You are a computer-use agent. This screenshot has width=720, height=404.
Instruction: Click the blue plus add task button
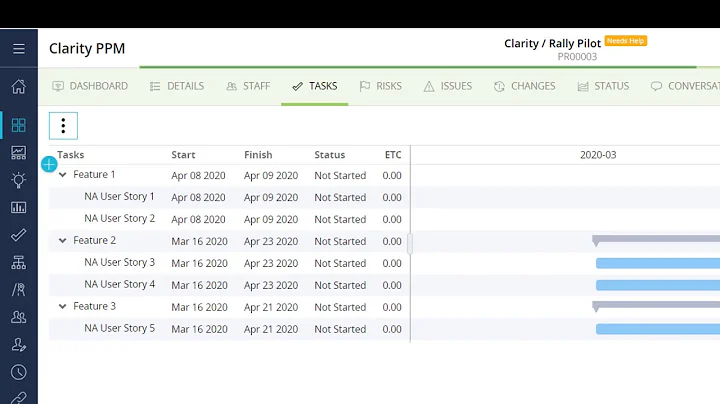49,164
